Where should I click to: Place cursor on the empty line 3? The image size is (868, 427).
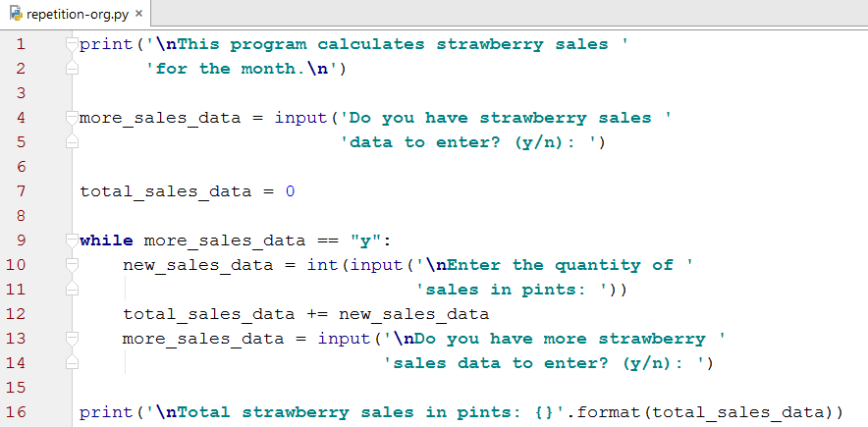point(295,93)
